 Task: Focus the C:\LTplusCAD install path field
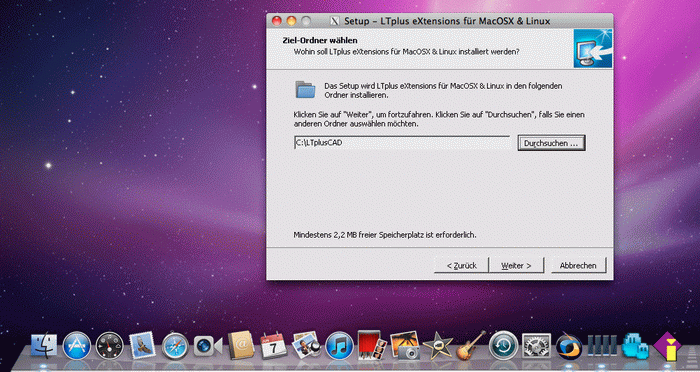coord(402,143)
